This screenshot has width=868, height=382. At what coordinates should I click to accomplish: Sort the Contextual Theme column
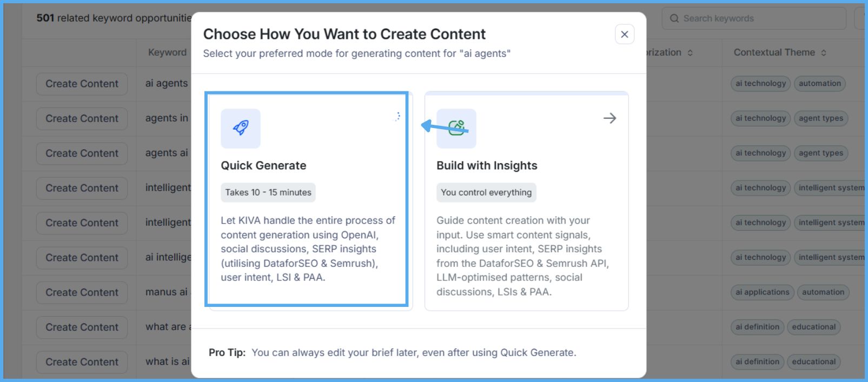[824, 52]
